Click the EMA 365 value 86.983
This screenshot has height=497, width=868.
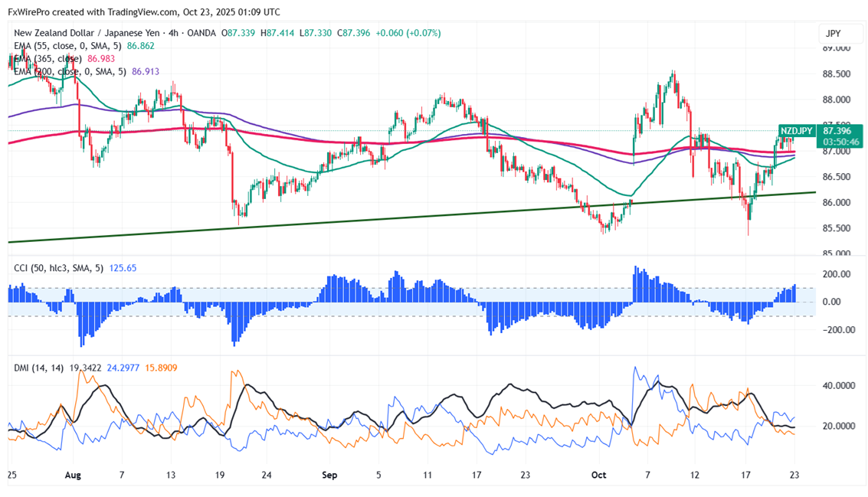(101, 59)
